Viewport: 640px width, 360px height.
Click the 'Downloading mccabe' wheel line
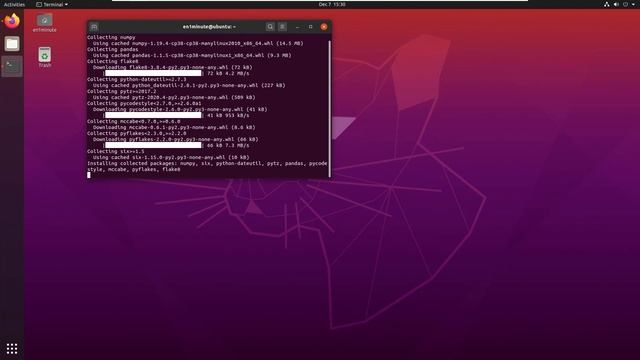[x=174, y=127]
